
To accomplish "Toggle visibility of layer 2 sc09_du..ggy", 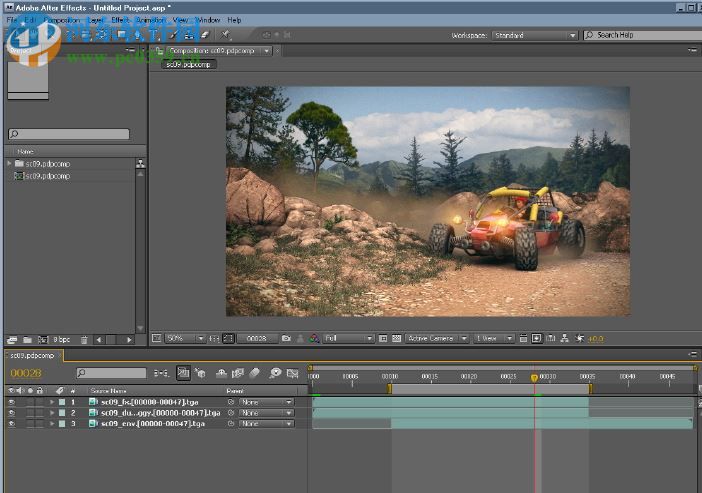I will [12, 413].
